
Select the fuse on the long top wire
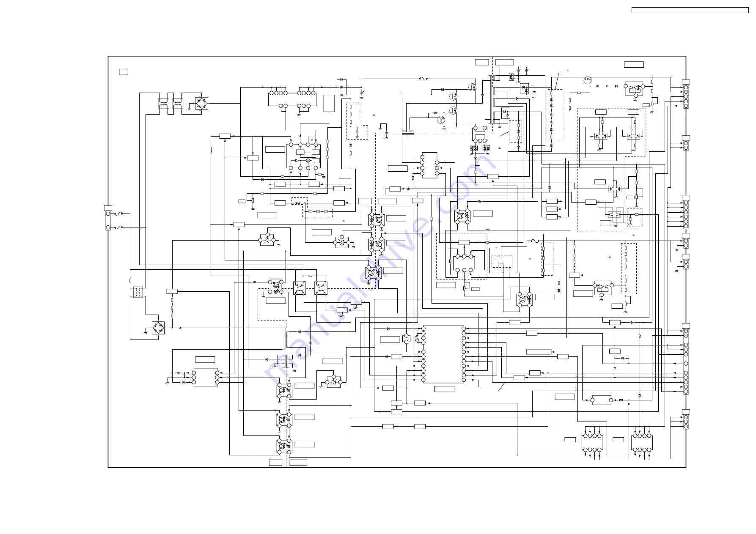point(423,79)
